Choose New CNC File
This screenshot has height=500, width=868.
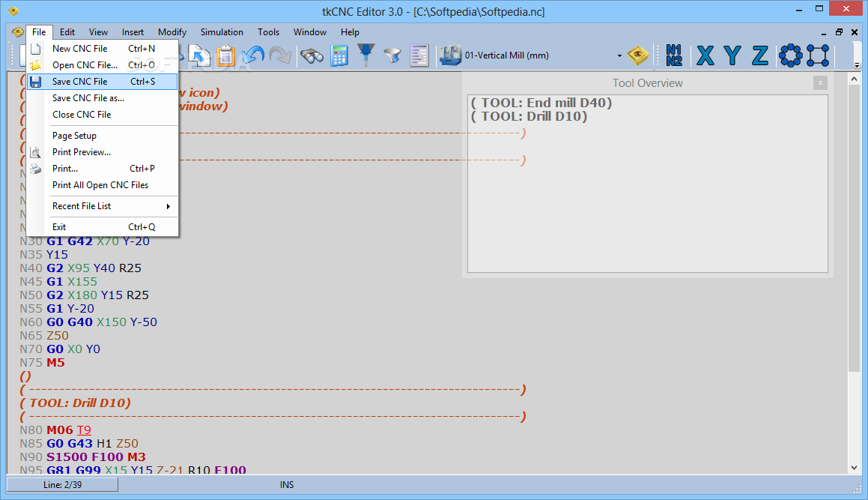pos(103,49)
